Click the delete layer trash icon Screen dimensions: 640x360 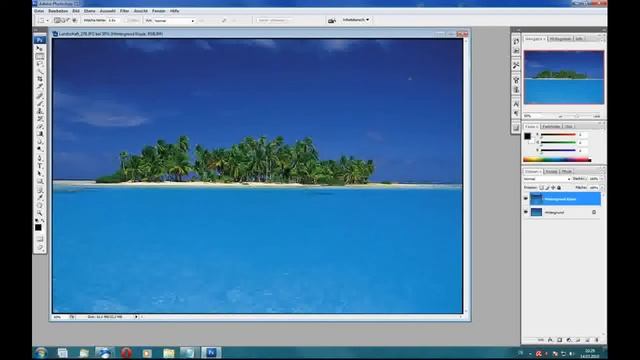click(x=596, y=340)
